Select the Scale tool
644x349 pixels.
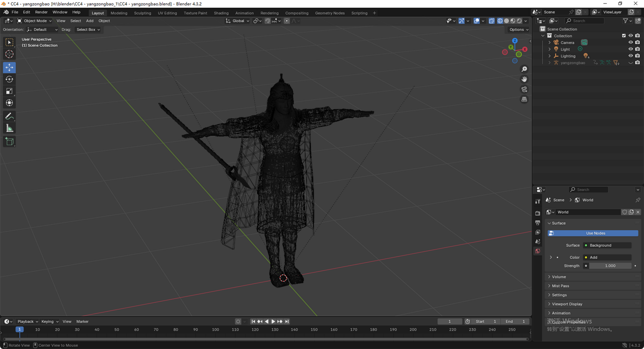click(9, 91)
